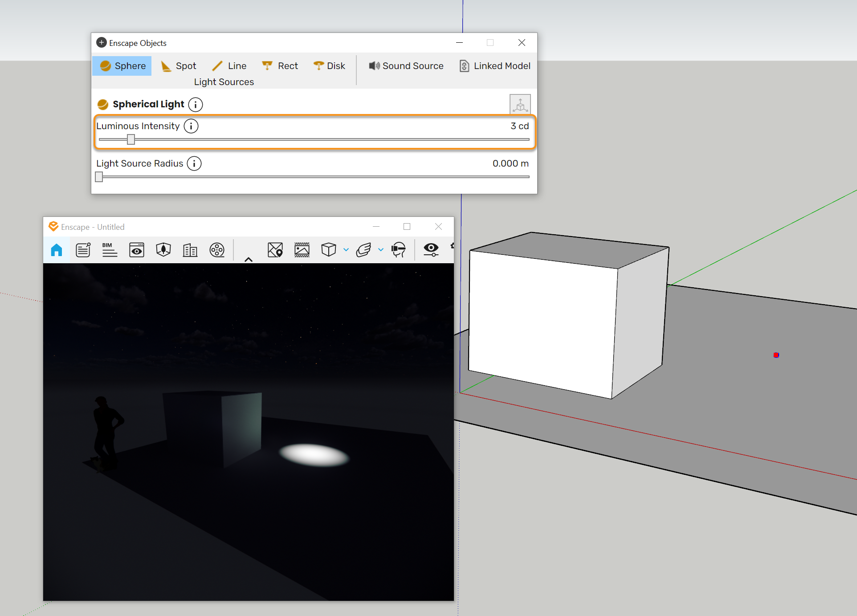857x616 pixels.
Task: Show info for Luminous Intensity
Action: click(x=191, y=126)
